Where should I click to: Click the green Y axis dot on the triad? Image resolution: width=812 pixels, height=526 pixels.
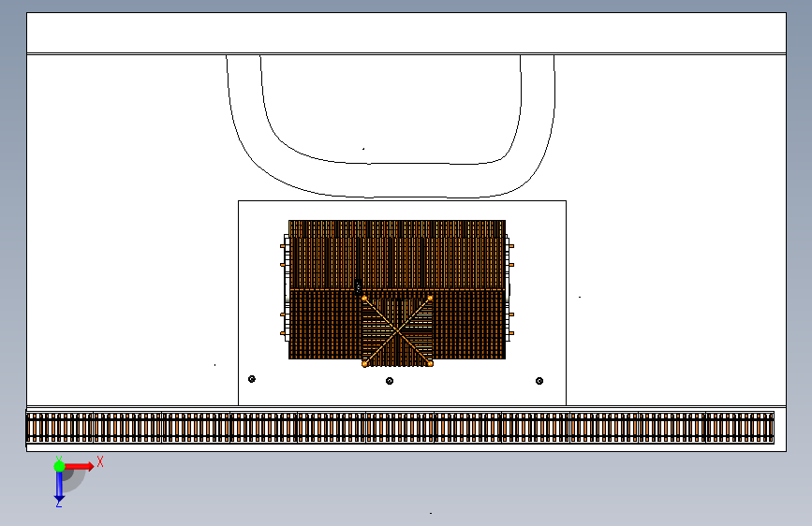59,466
